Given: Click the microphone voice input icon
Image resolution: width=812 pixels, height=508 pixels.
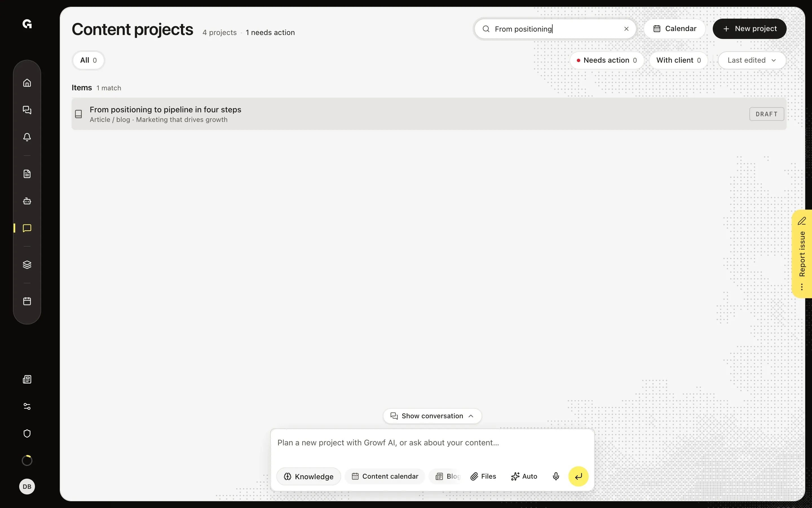Looking at the screenshot, I should 556,476.
